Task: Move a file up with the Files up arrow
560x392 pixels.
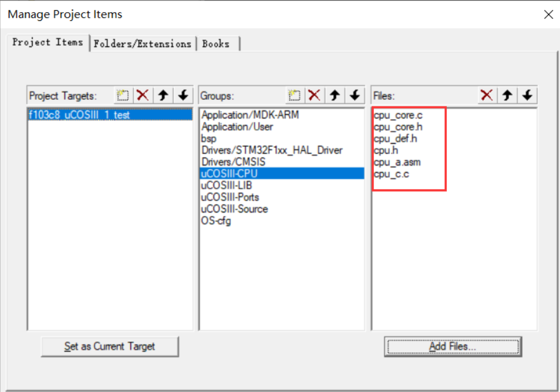Action: [506, 95]
